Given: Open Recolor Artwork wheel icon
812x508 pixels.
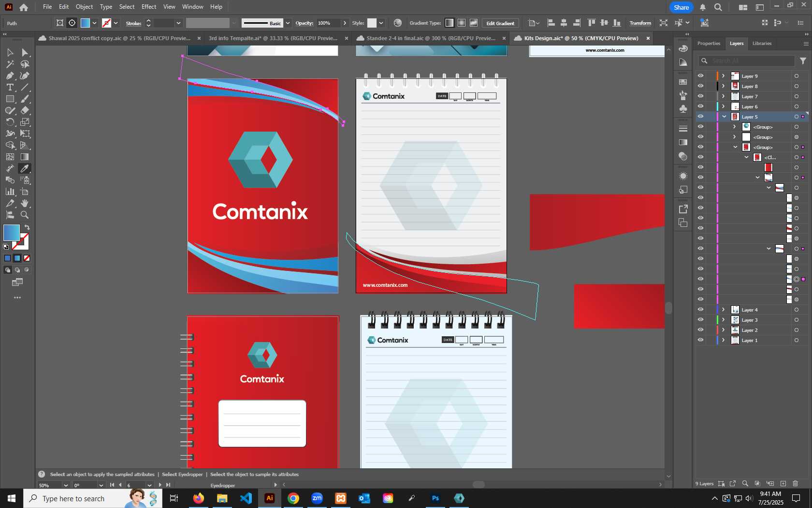Looking at the screenshot, I should coord(398,23).
